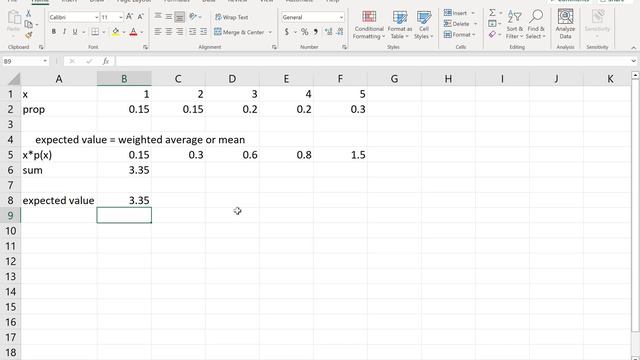Select all cells corner triangle
Screen dimensions: 640x360
[13, 79]
